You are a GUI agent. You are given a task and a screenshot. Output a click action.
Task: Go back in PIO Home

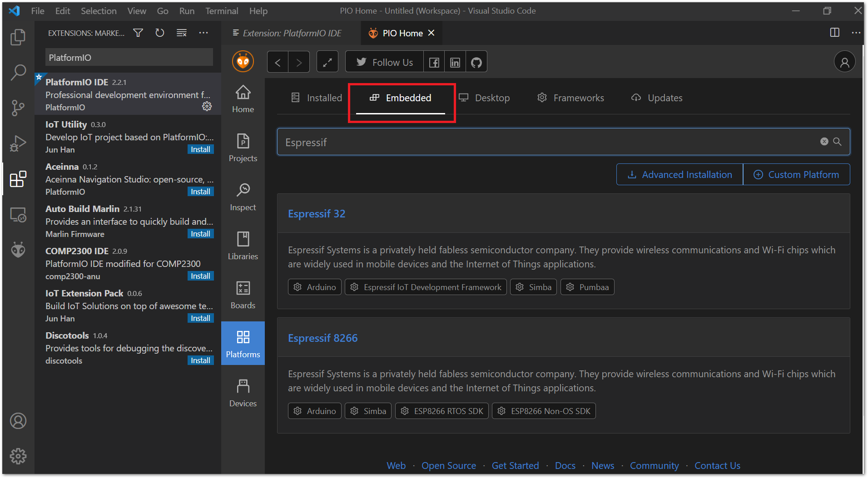tap(278, 62)
